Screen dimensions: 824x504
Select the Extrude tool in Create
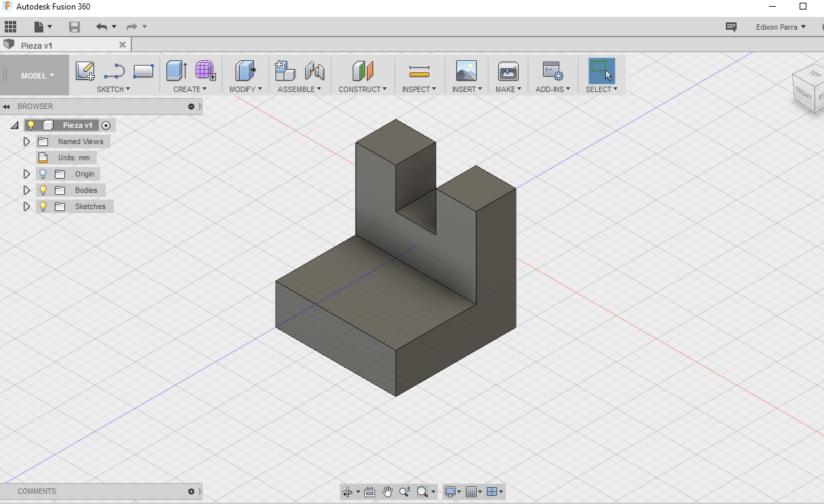point(176,71)
